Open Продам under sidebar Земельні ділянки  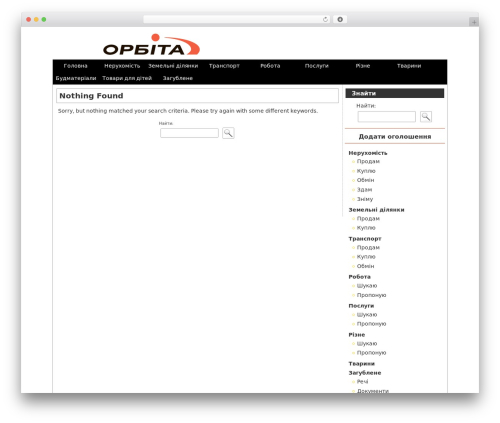coord(368,219)
